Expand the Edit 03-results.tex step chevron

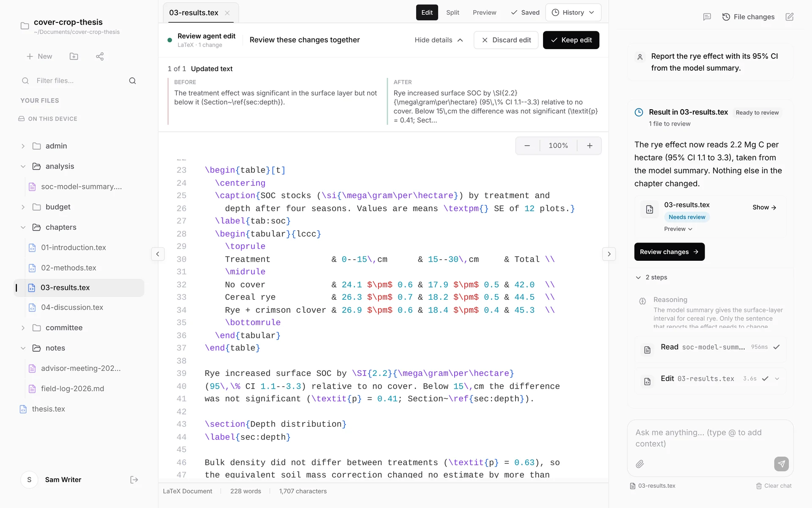click(777, 379)
